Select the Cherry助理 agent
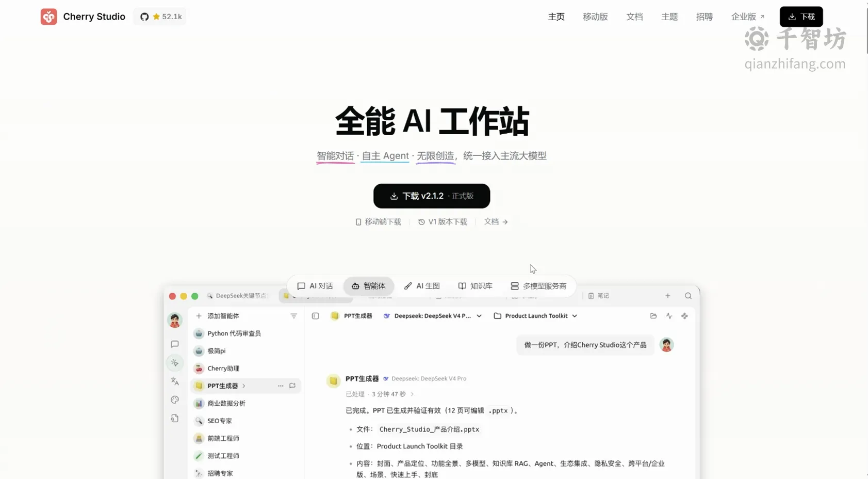 tap(245, 369)
